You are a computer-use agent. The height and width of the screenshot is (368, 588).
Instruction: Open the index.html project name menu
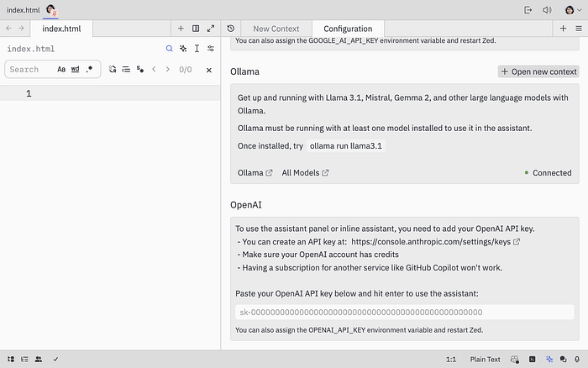click(x=23, y=10)
